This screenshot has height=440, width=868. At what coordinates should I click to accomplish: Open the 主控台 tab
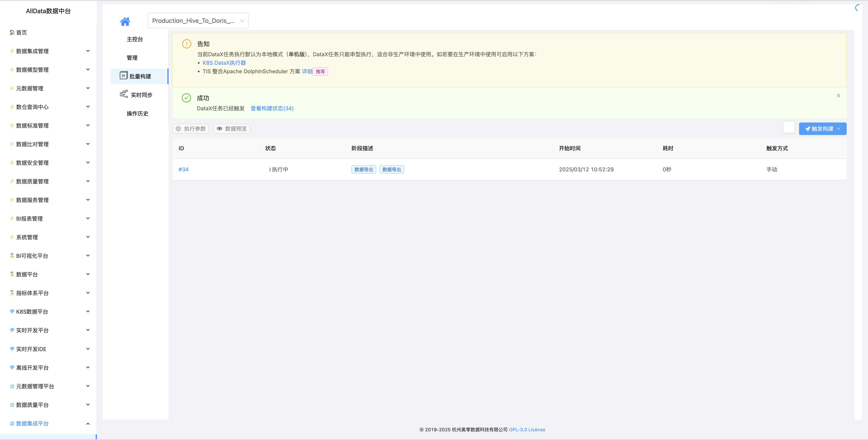tap(134, 39)
